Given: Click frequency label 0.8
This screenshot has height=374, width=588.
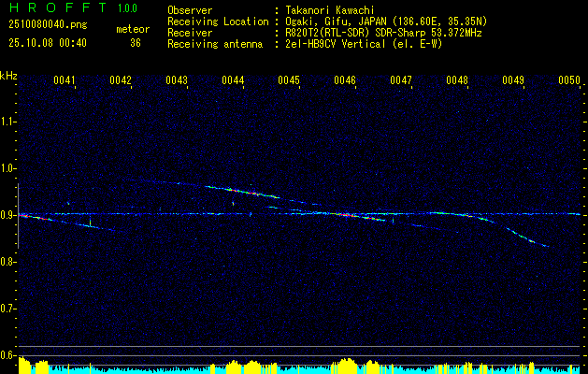Looking at the screenshot, I should pos(7,262).
